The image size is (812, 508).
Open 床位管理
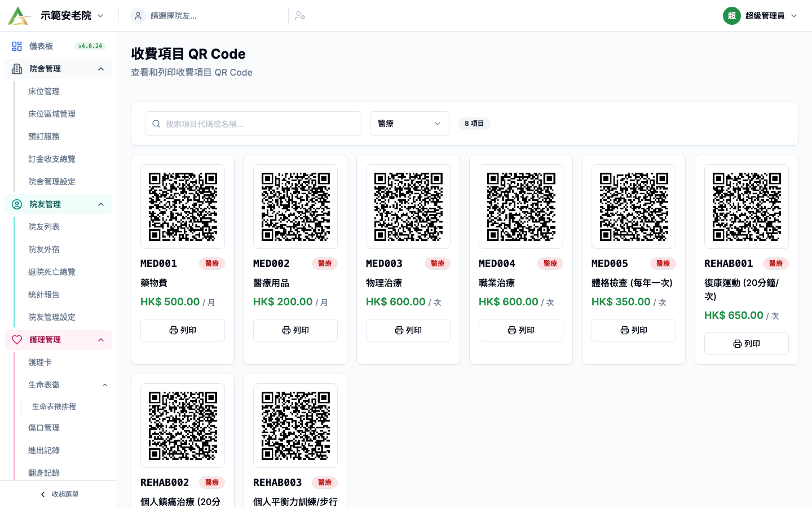44,91
